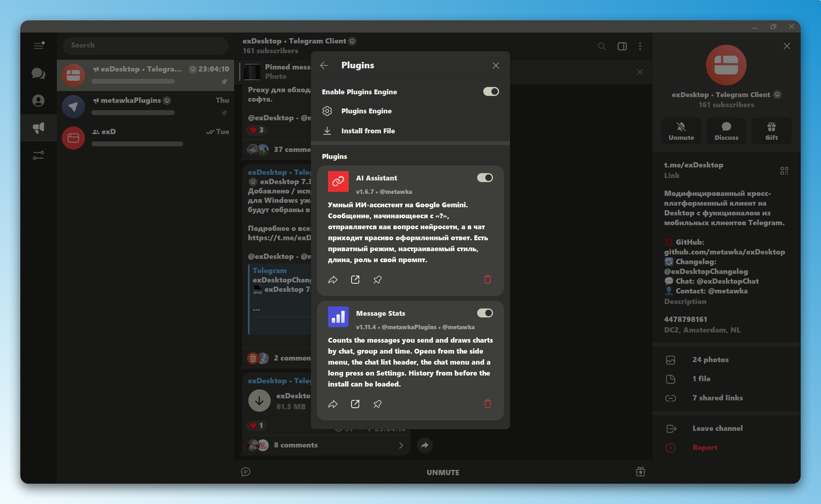Screen dimensions: 821x504
Task: Expand the 8 comments thread arrow
Action: click(x=401, y=445)
